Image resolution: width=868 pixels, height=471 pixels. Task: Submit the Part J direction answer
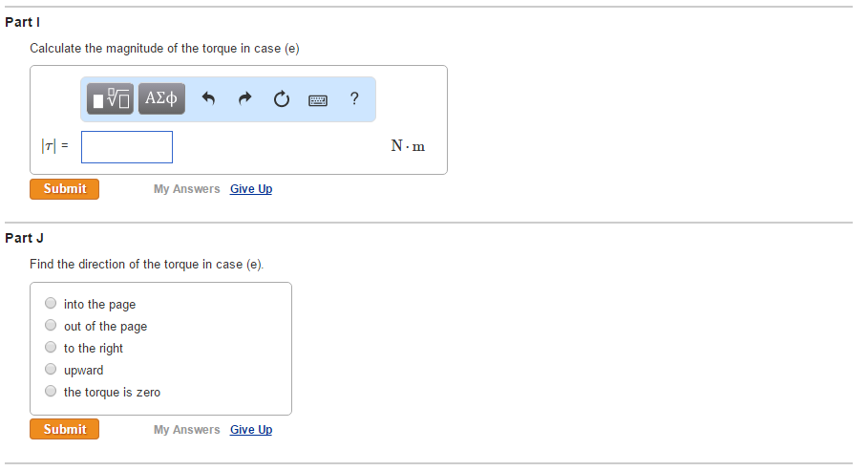click(x=64, y=430)
